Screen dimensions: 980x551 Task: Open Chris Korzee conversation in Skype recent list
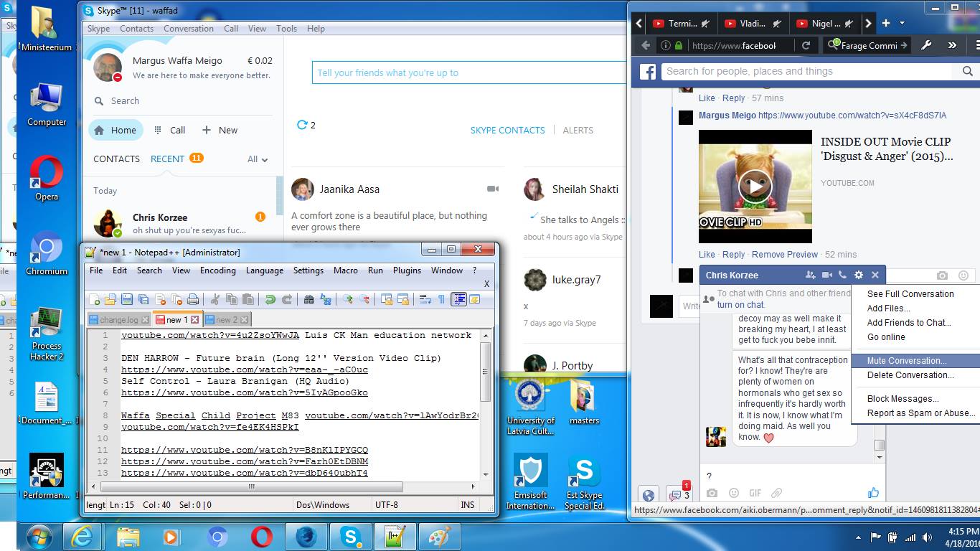(179, 223)
